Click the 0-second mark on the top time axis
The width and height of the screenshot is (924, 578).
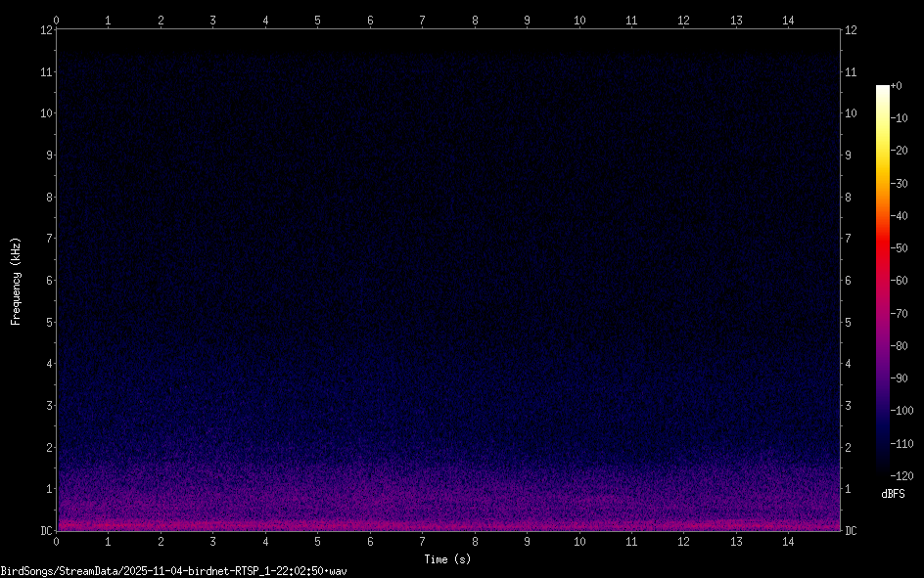57,20
